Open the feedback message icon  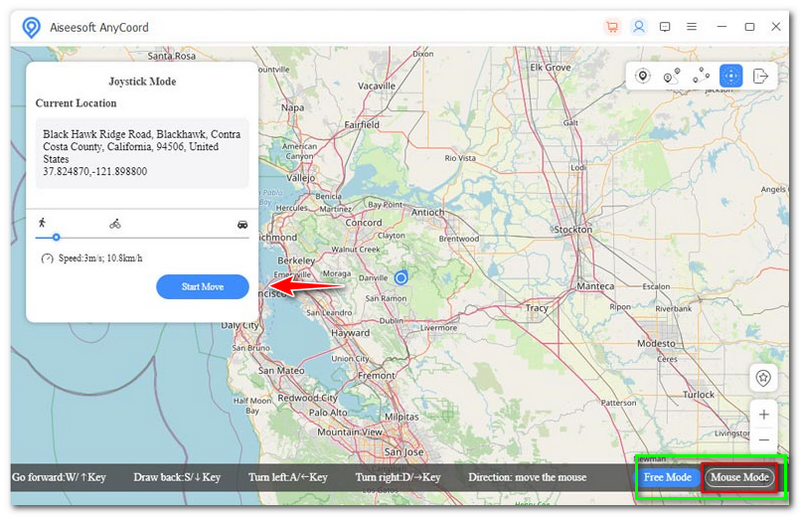(665, 27)
